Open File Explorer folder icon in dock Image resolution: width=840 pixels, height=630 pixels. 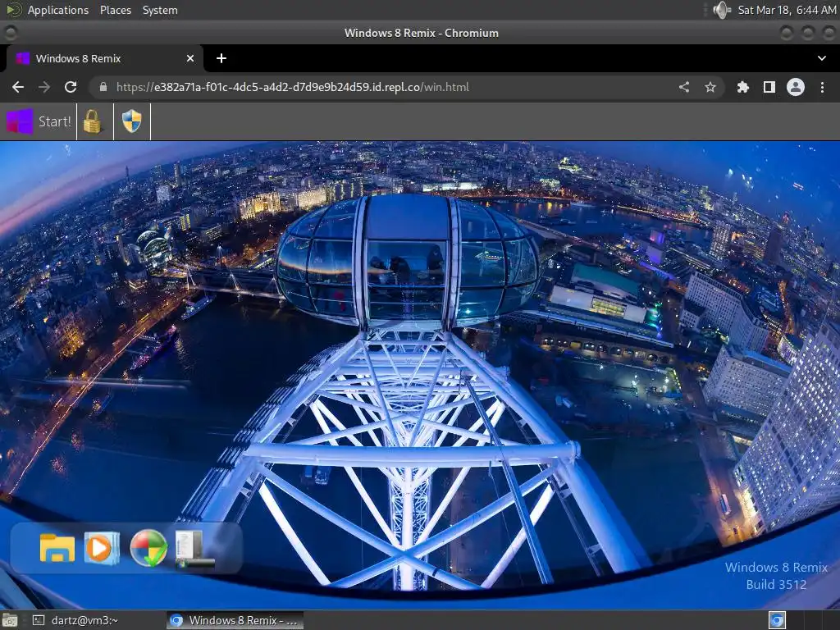point(57,548)
